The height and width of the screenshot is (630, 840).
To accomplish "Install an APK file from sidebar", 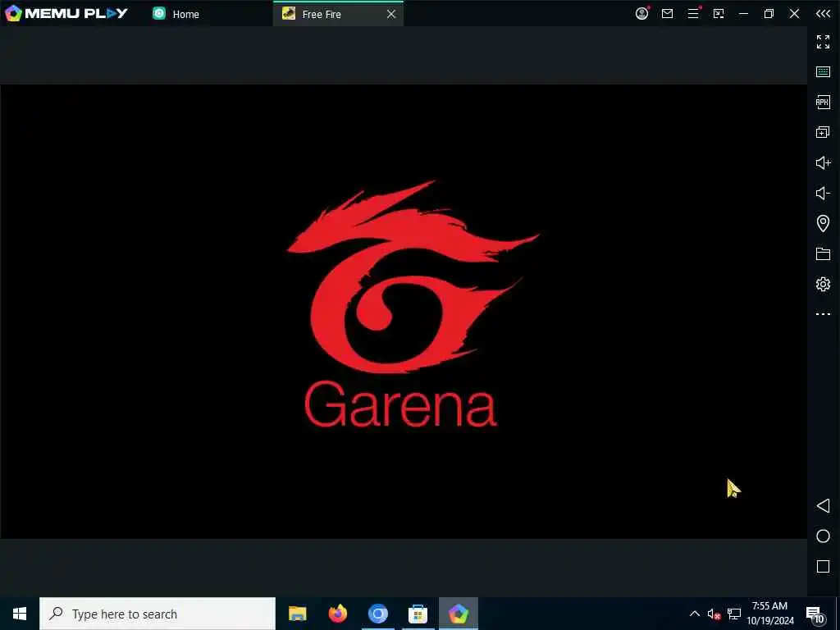I will click(x=823, y=102).
